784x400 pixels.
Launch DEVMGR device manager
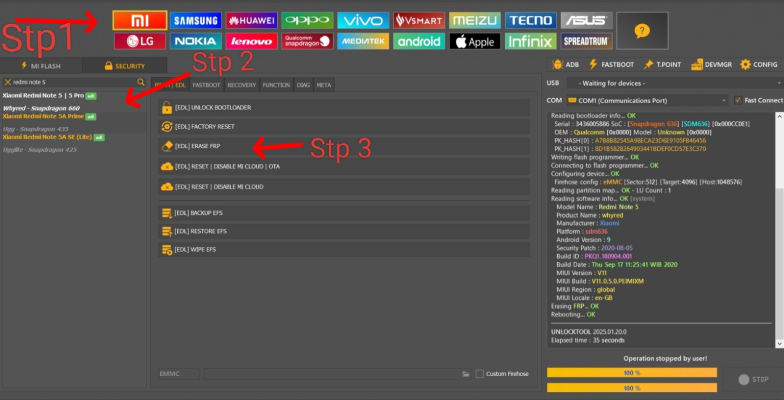712,64
